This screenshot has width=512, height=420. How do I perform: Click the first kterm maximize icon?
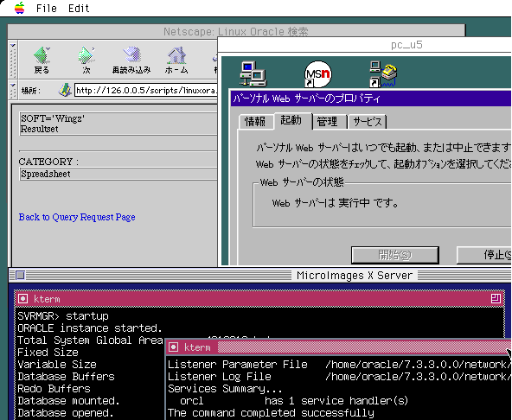pyautogui.click(x=496, y=299)
